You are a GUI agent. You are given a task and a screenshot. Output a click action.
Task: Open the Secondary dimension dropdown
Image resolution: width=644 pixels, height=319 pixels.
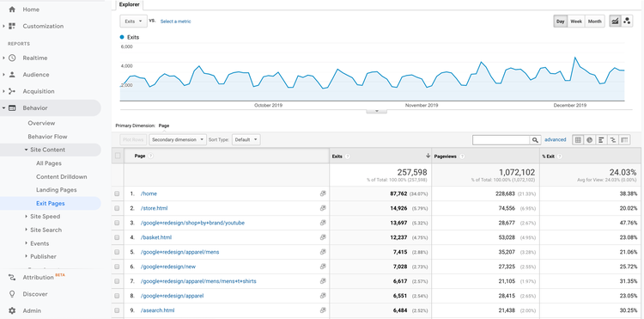click(x=178, y=140)
